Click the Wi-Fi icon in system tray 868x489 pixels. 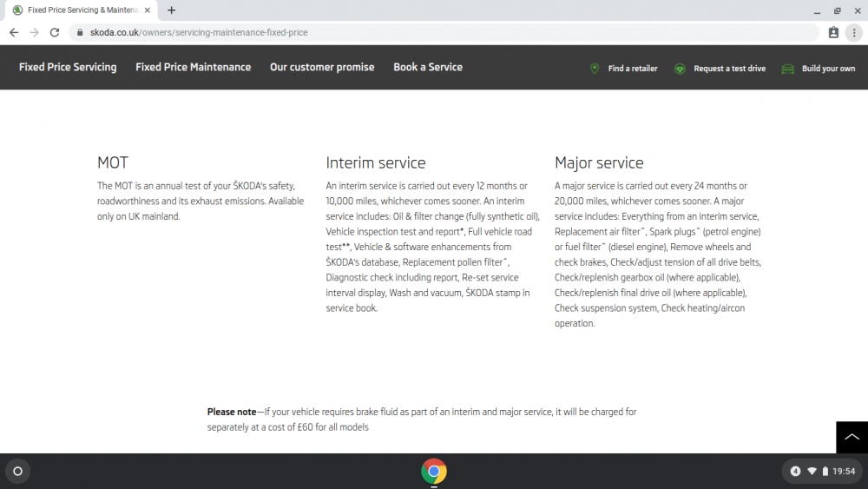812,472
